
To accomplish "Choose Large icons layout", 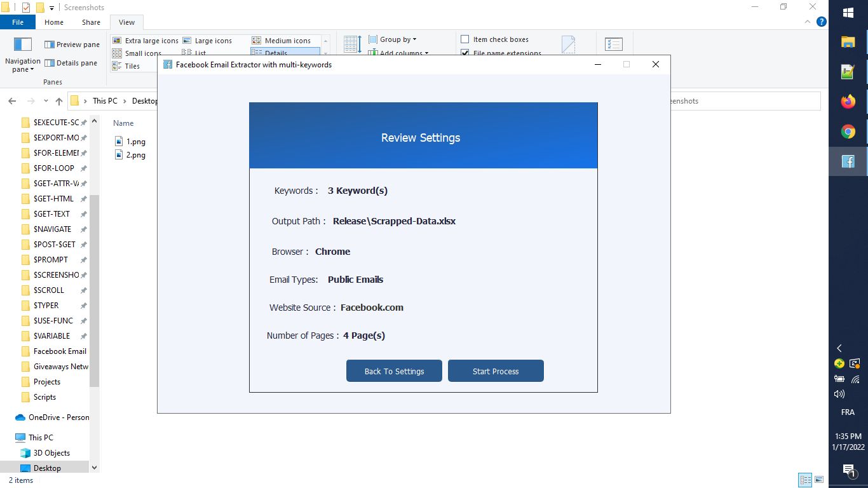I will (207, 41).
